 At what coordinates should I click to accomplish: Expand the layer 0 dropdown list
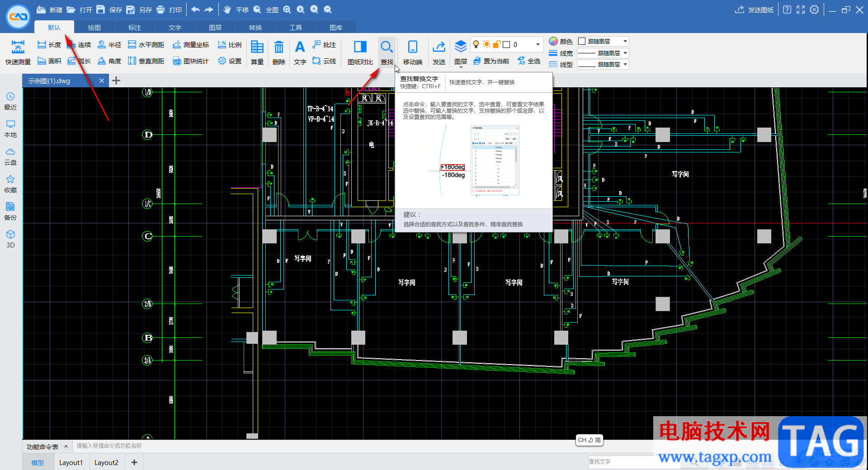538,44
